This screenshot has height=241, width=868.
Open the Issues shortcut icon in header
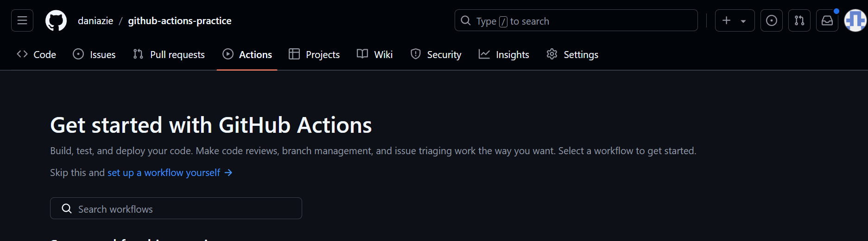[771, 20]
